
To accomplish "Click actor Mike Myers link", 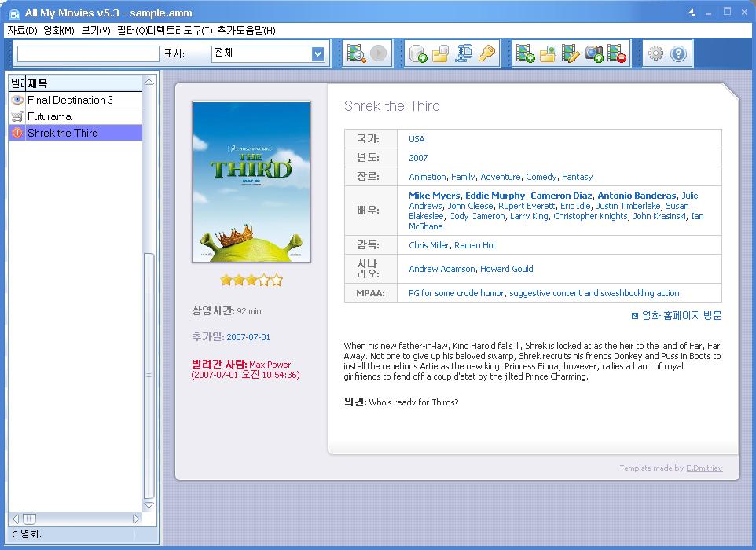I will pos(434,196).
